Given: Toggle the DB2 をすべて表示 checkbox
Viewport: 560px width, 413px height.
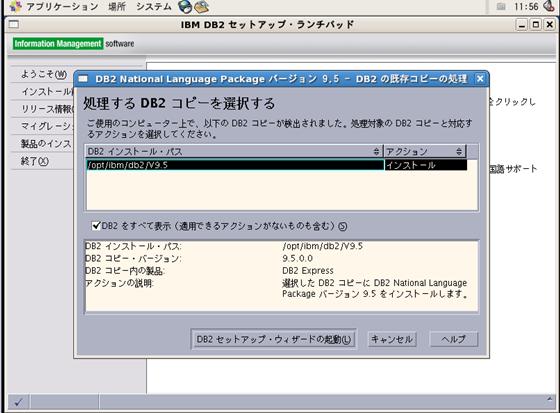Looking at the screenshot, I should (96, 226).
